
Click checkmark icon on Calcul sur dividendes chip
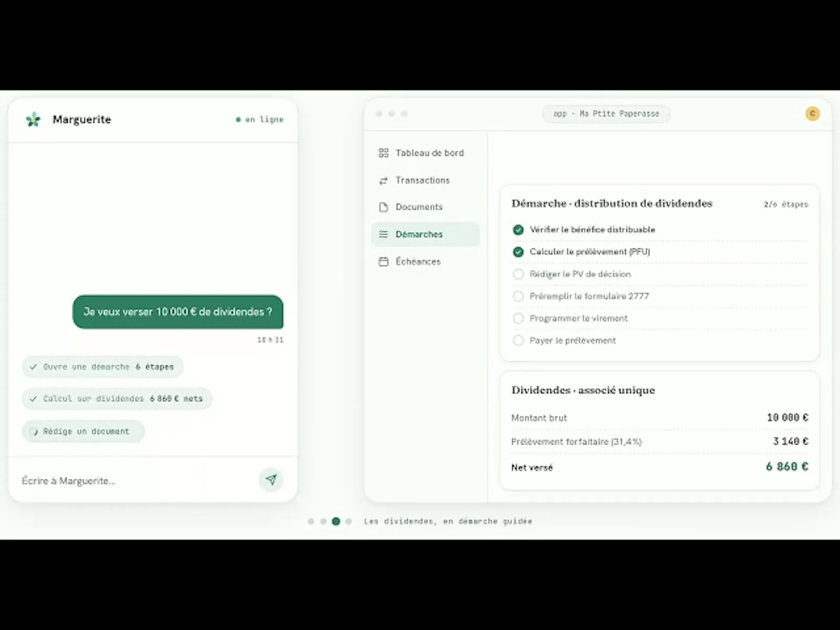point(33,399)
